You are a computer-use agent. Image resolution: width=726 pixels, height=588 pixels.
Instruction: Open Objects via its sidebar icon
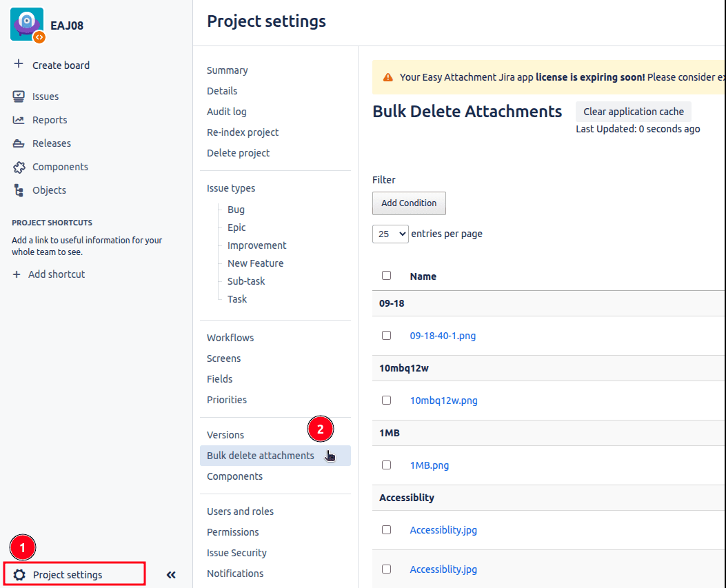coord(19,190)
